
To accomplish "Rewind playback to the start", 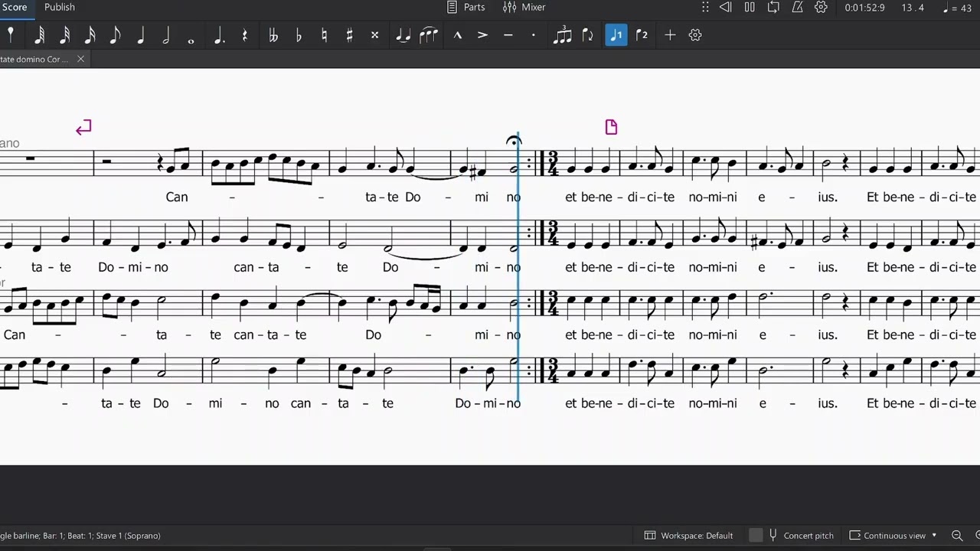I will click(726, 7).
